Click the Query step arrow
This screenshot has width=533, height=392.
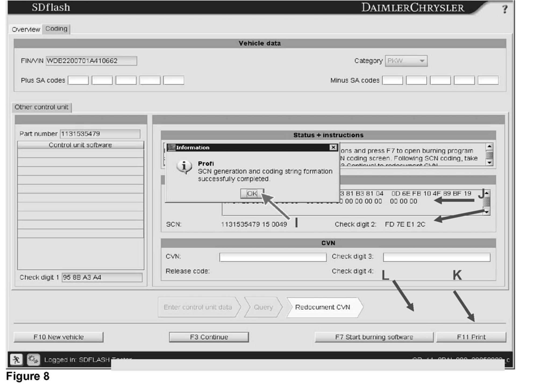point(264,307)
